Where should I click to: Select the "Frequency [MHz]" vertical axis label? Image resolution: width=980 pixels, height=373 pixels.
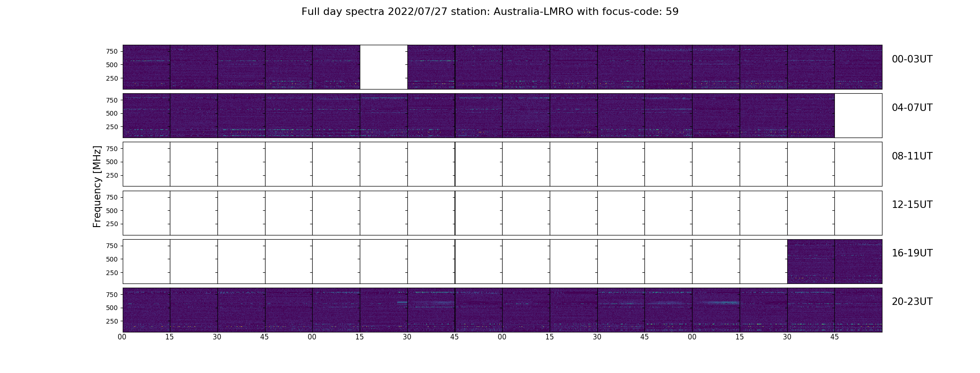coord(97,186)
